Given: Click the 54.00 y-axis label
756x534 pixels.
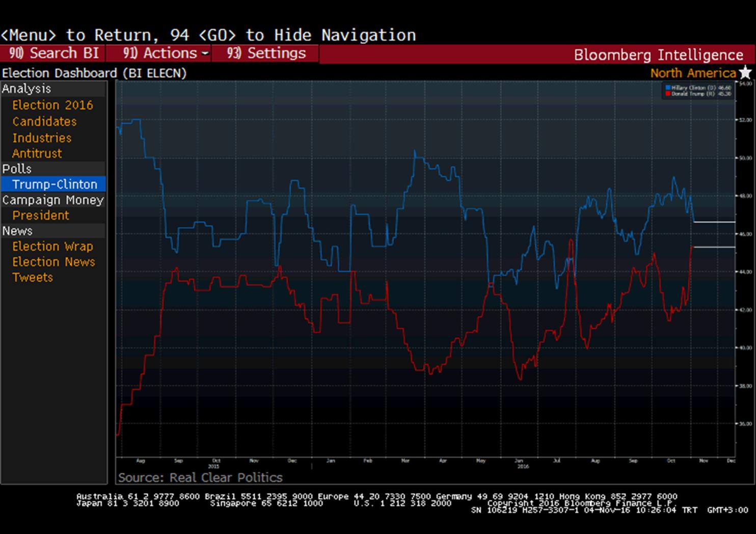Looking at the screenshot, I should coord(745,83).
